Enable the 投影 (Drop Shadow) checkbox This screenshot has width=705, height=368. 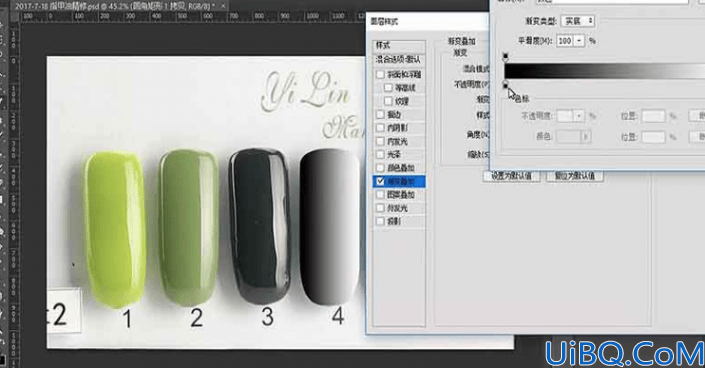(x=380, y=221)
